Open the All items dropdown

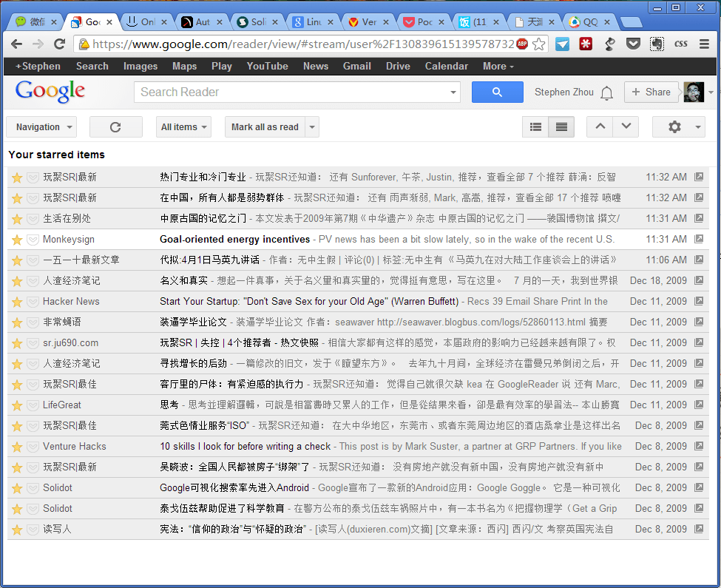tap(183, 127)
